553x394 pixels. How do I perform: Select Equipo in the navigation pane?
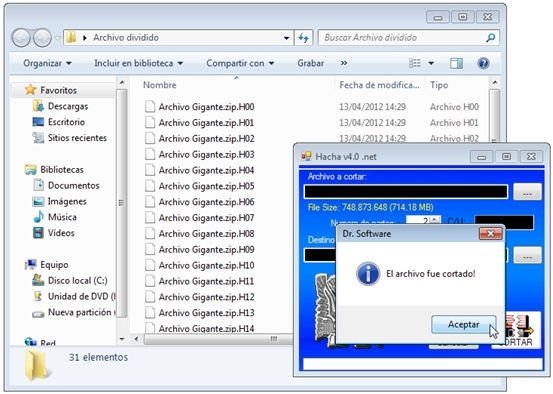[x=54, y=265]
